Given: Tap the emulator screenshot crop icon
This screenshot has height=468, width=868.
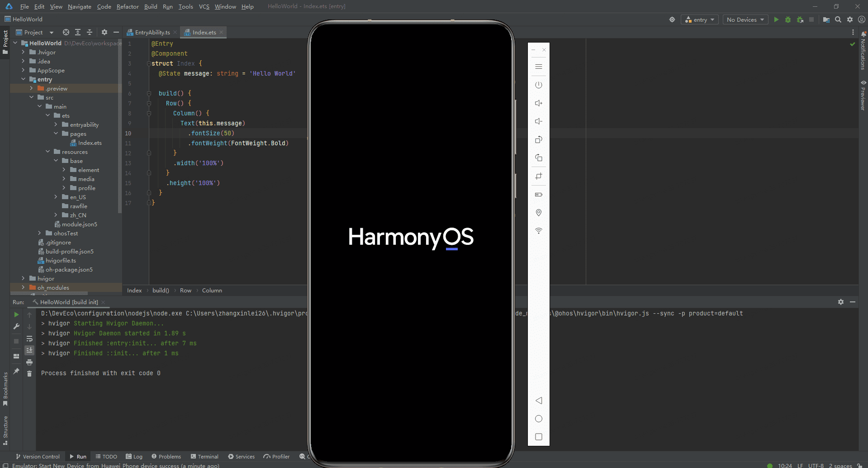Looking at the screenshot, I should pyautogui.click(x=538, y=177).
